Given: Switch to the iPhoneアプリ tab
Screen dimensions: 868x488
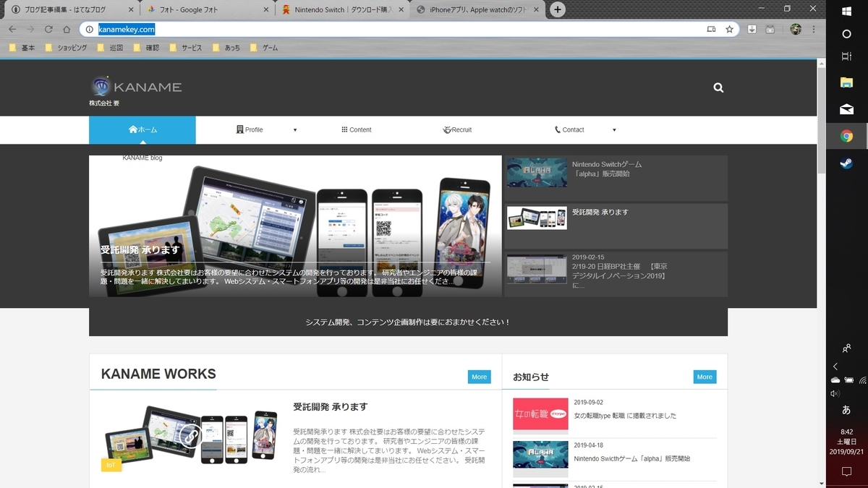Looking at the screenshot, I should 478,9.
